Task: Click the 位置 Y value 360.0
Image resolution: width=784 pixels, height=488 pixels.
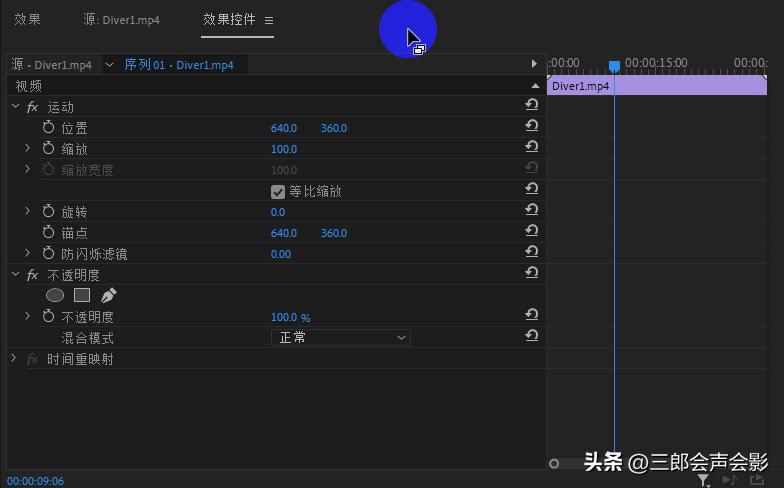Action: tap(334, 128)
